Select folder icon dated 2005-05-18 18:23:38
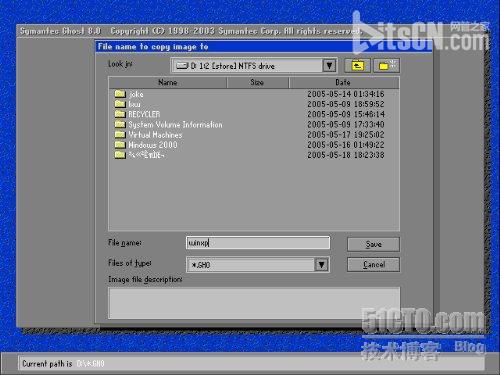Screen dimensions: 500x375 pyautogui.click(x=120, y=155)
